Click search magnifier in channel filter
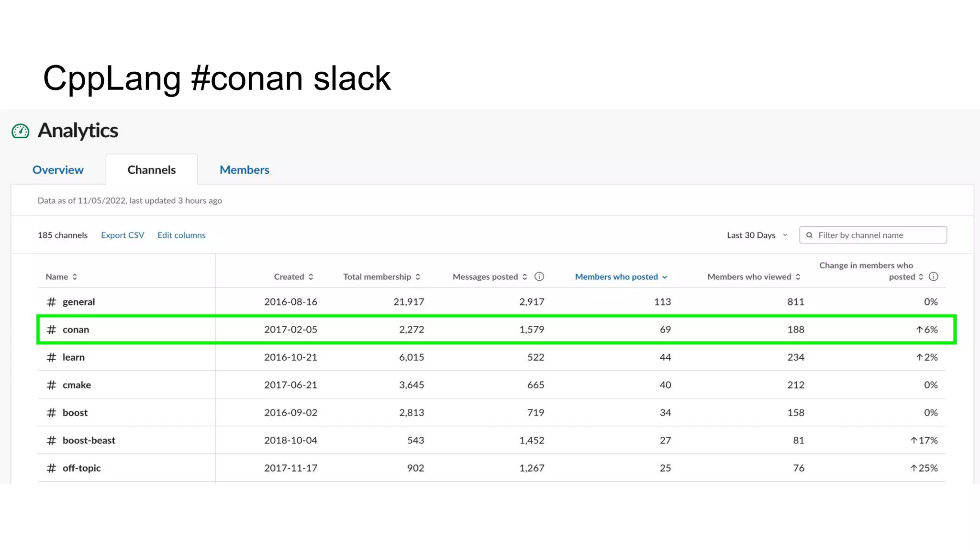 pos(810,235)
